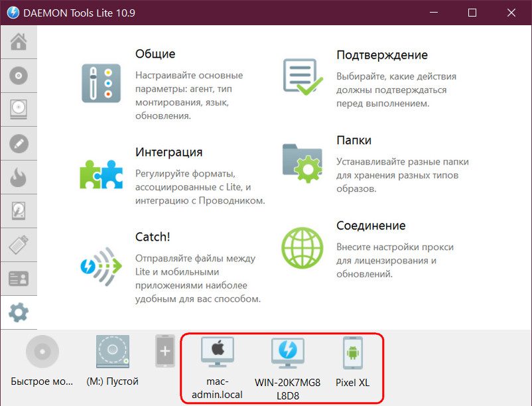
Task: Click the Подтверждение description text
Action: [x=396, y=90]
